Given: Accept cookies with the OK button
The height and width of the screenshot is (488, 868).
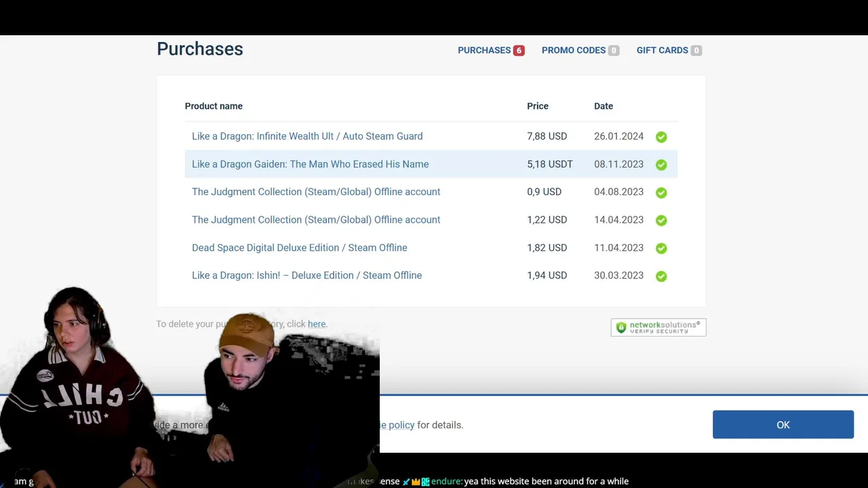Looking at the screenshot, I should (783, 424).
